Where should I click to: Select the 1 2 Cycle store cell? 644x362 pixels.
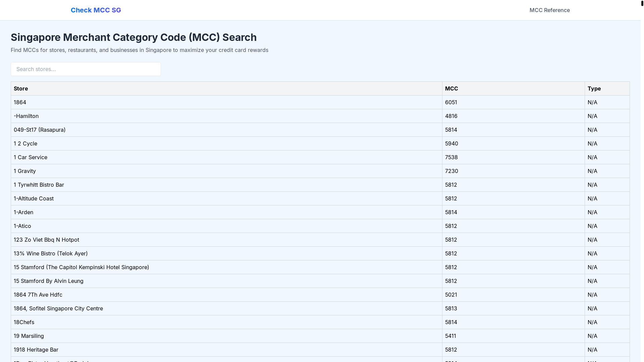tap(226, 143)
